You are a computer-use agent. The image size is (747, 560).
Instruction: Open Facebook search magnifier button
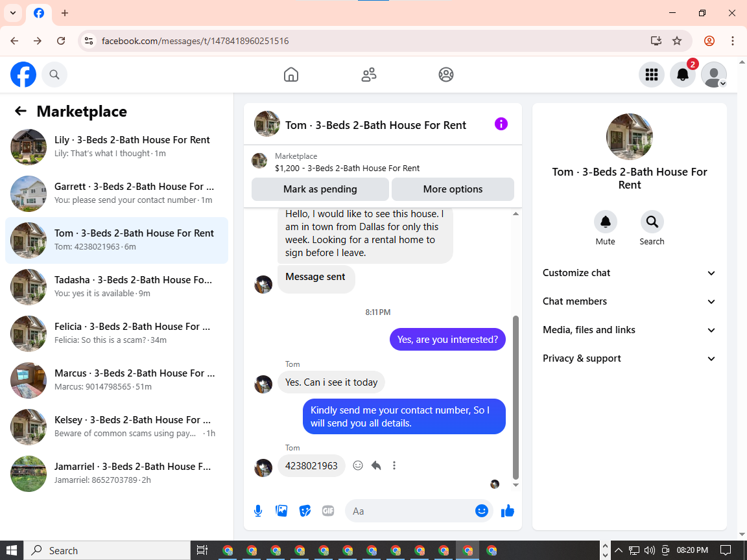point(54,75)
